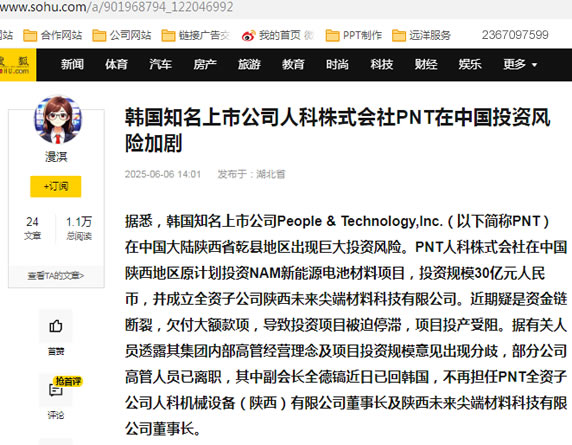Viewport: 572px width, 445px height.
Task: Go to the 新闻 section
Action: 72,65
